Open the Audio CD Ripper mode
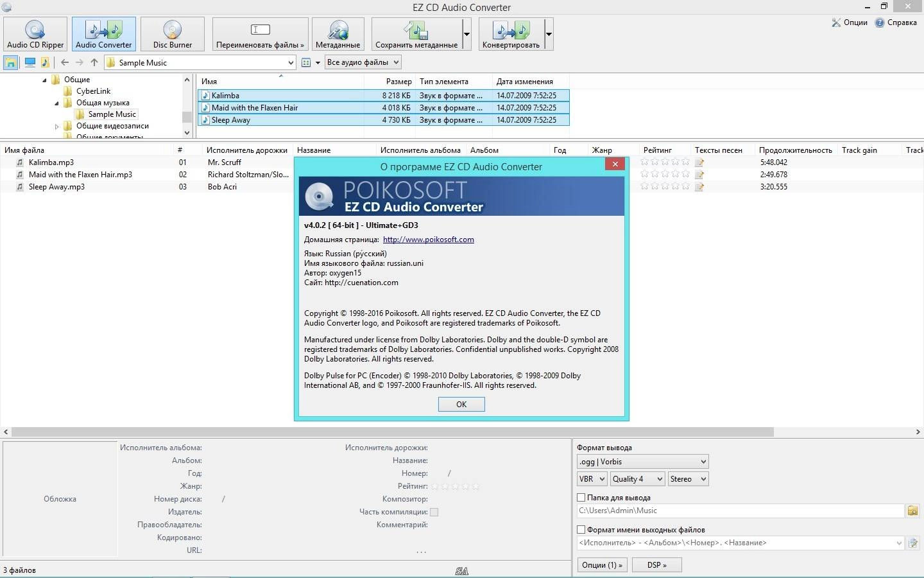The width and height of the screenshot is (924, 578). (x=35, y=34)
